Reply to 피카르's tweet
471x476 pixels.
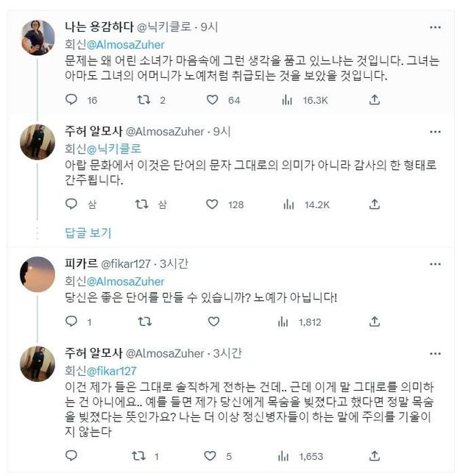point(71,322)
